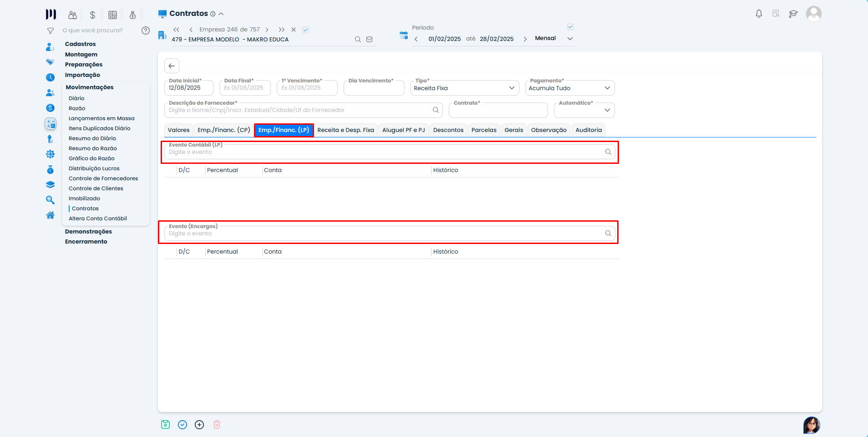The height and width of the screenshot is (437, 868).
Task: Click the filter funnel icon
Action: tap(51, 31)
